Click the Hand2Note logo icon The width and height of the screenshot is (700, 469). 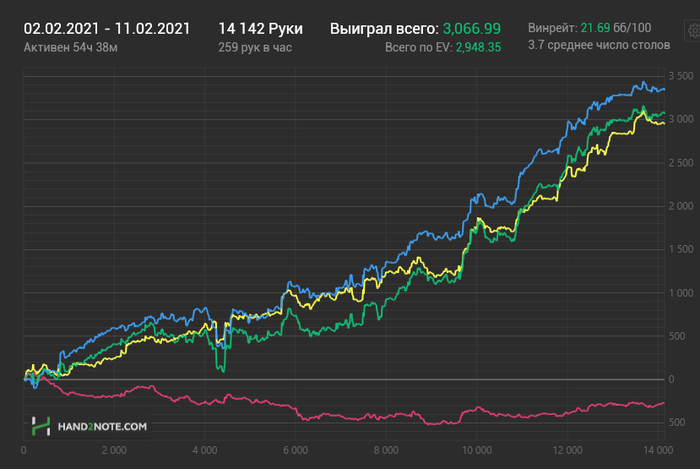point(41,426)
